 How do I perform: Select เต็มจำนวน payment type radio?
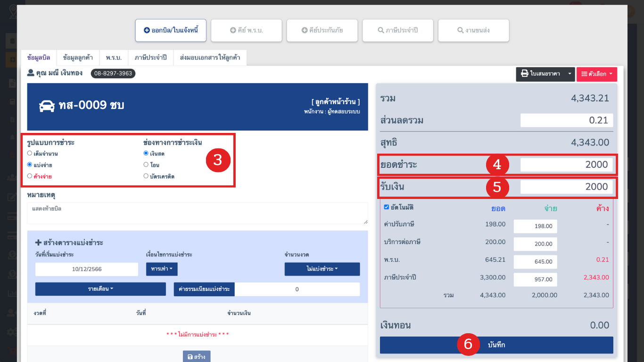point(30,153)
